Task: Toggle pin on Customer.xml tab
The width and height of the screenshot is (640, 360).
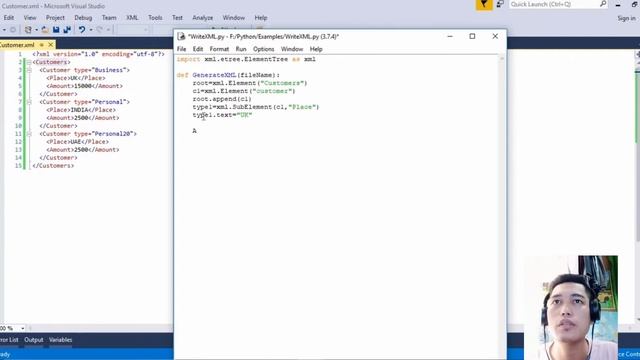Action: tap(42, 45)
